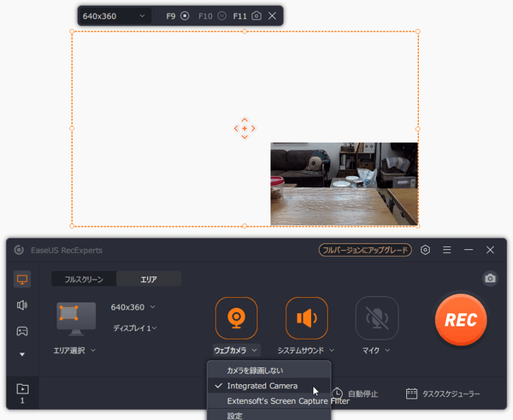The width and height of the screenshot is (513, 420).
Task: Select カメラを録画しない menu item
Action: [x=269, y=370]
